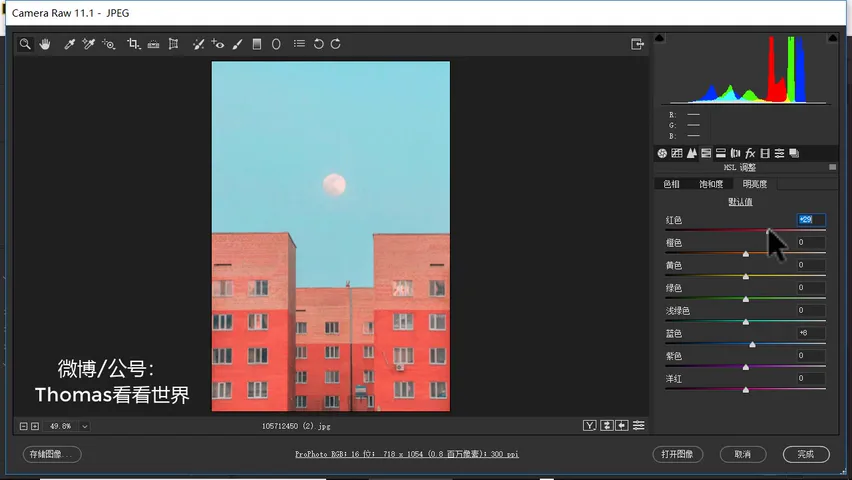Rotate image clockwise

[x=336, y=44]
